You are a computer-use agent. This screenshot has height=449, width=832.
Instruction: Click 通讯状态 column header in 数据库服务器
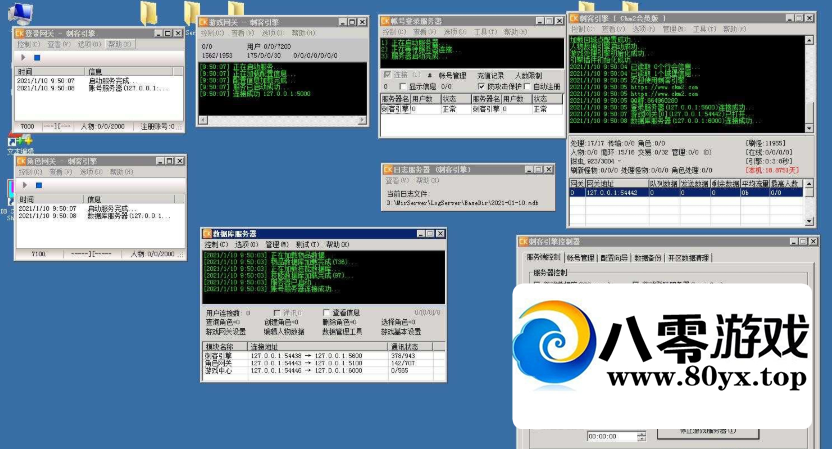pyautogui.click(x=410, y=346)
